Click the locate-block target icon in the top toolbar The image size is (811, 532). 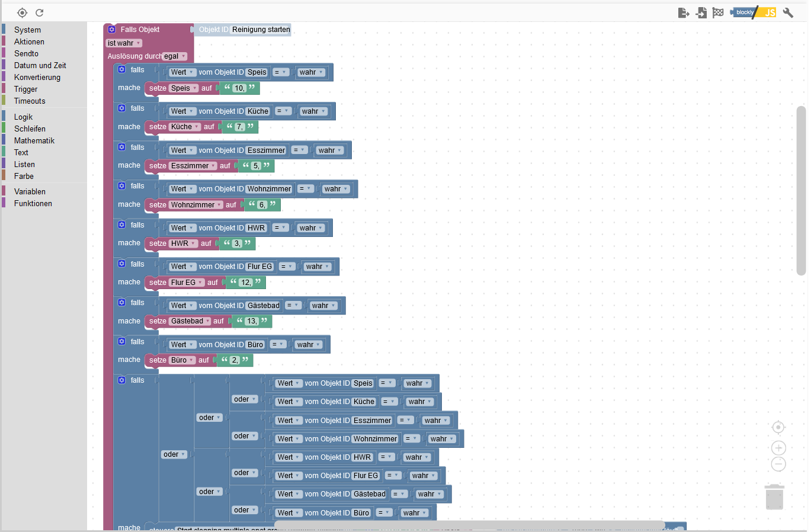22,12
